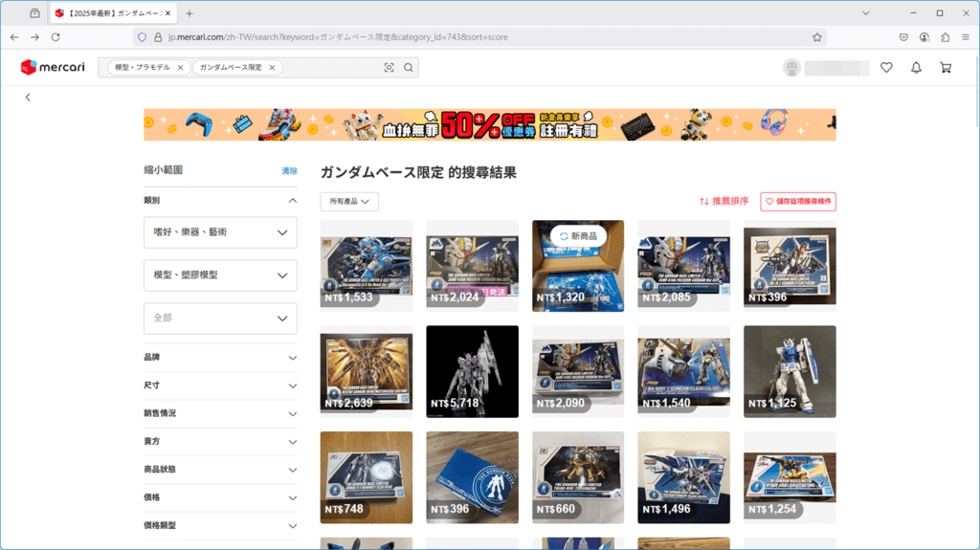The width and height of the screenshot is (980, 550).
Task: Open the NT$2,639 product listing
Action: point(367,371)
